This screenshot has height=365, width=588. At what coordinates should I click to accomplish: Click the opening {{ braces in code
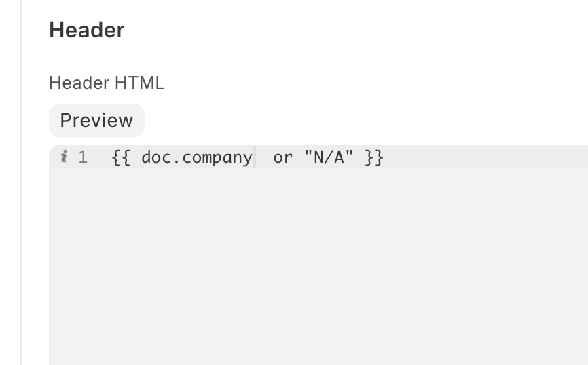click(x=121, y=157)
